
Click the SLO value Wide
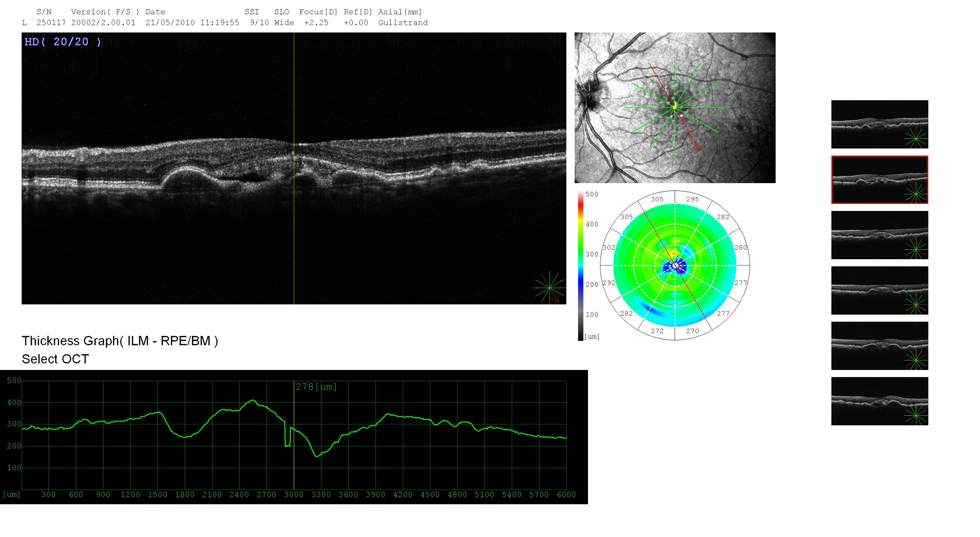(x=284, y=23)
